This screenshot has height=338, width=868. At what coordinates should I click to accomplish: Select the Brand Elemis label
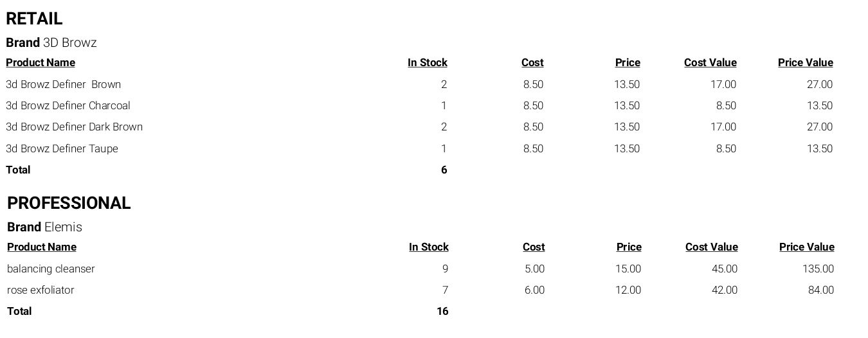pyautogui.click(x=44, y=227)
